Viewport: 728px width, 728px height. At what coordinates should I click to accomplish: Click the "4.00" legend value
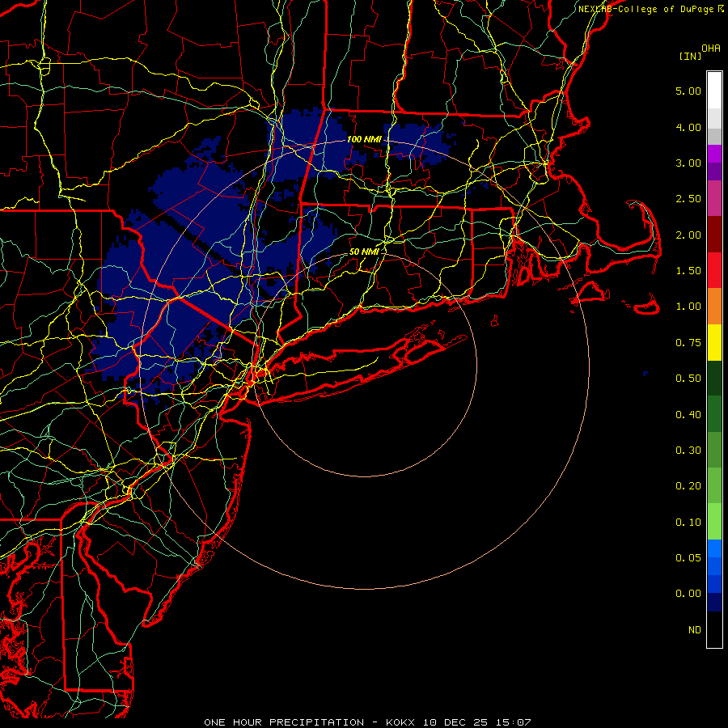pyautogui.click(x=688, y=127)
